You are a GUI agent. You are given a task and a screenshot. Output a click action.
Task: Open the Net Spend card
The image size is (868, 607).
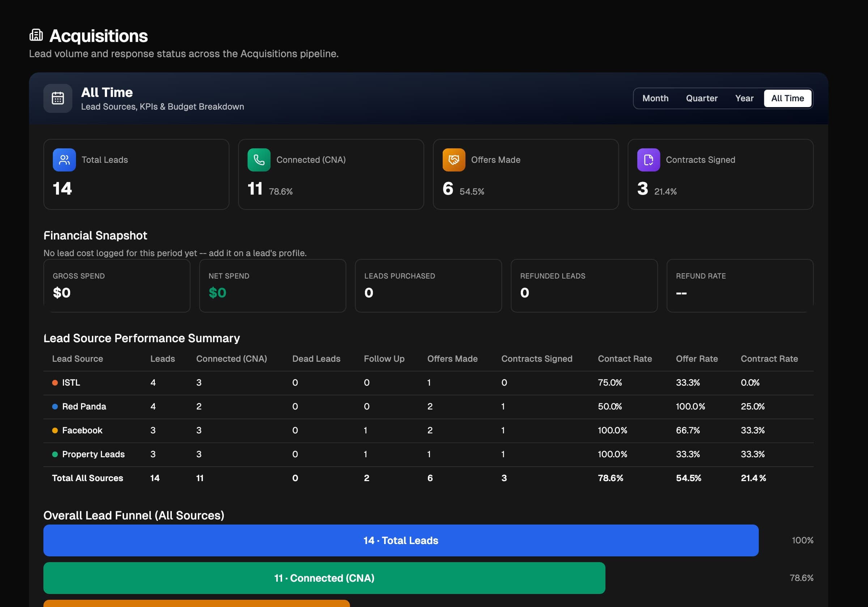[273, 286]
